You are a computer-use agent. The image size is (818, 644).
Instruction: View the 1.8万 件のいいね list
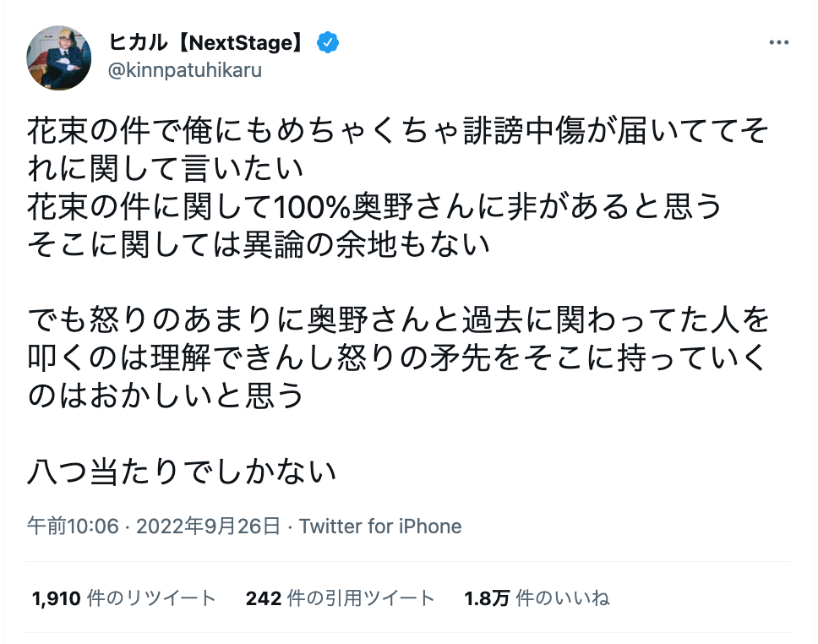pyautogui.click(x=538, y=598)
